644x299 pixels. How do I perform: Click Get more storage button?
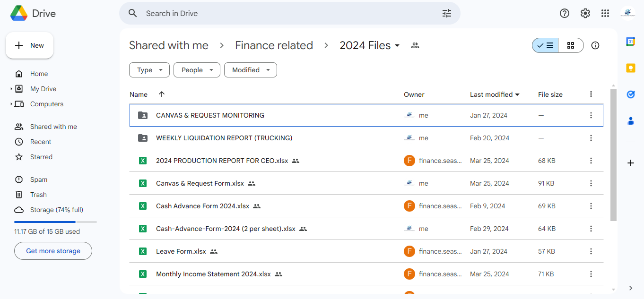53,251
